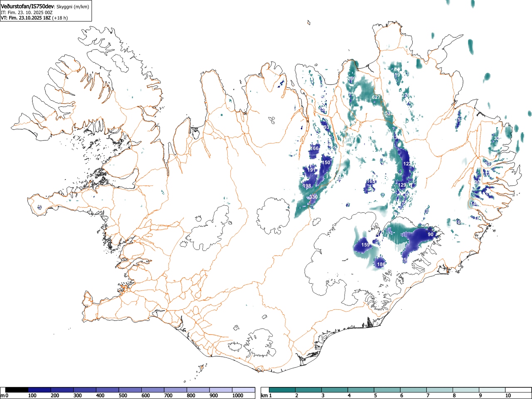
Task: Pick the 500–600 m legend swatch
Action: 130,389
